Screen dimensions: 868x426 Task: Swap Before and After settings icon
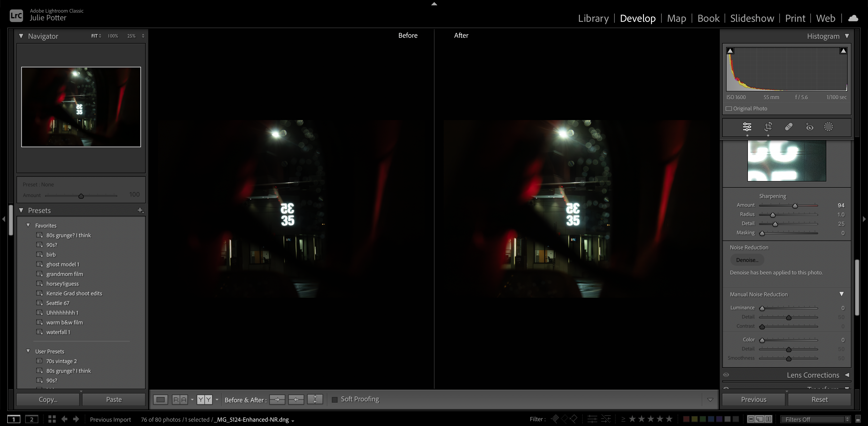(x=315, y=399)
